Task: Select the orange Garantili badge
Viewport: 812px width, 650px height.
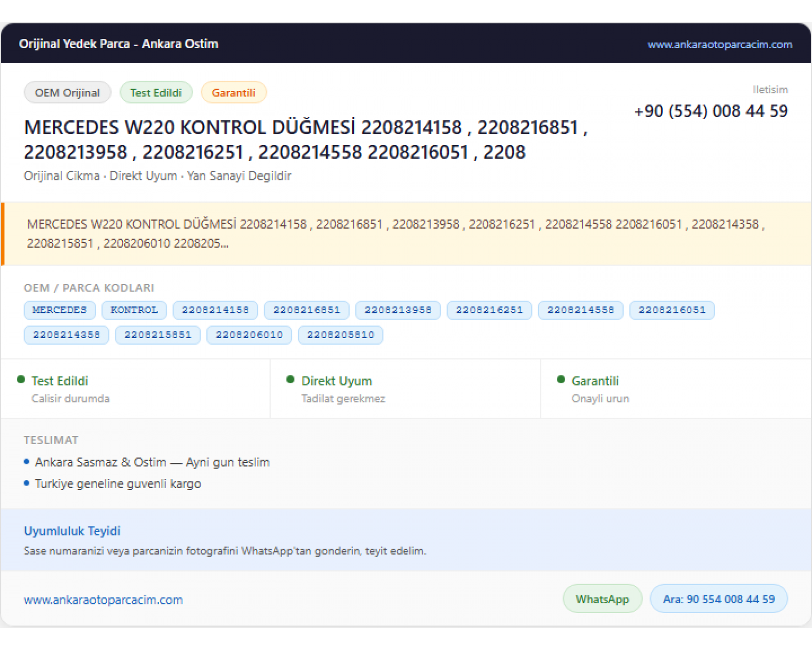Action: pos(233,93)
